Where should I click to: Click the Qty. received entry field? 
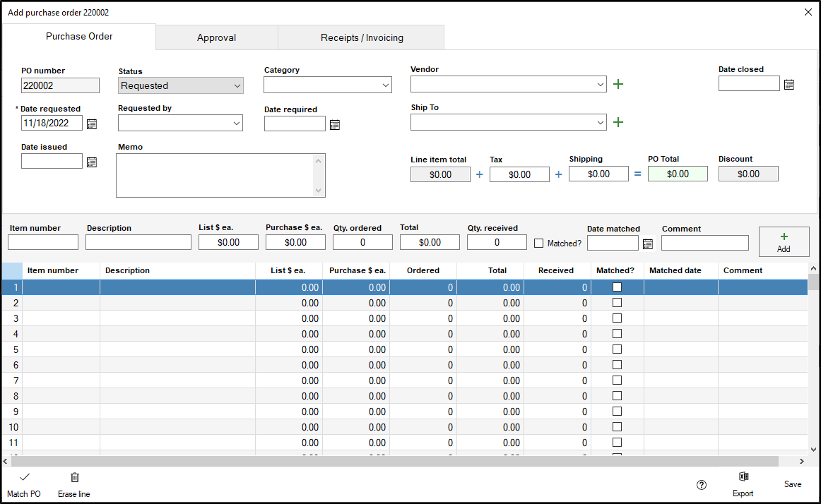click(x=497, y=242)
